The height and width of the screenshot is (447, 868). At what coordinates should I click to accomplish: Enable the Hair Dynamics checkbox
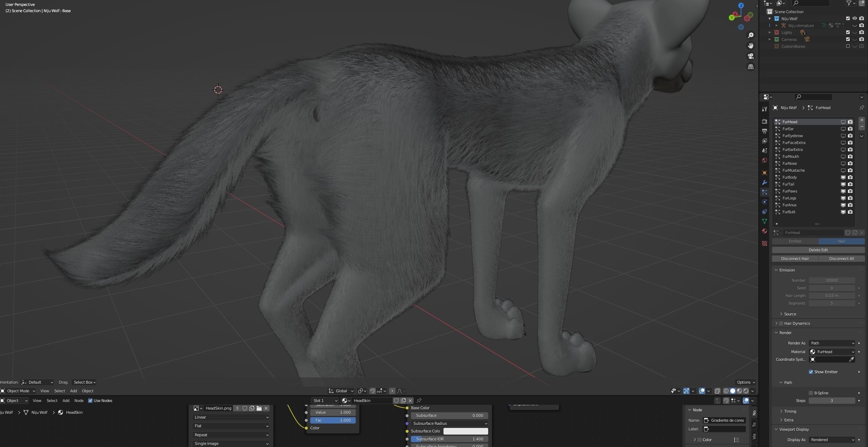tap(781, 323)
